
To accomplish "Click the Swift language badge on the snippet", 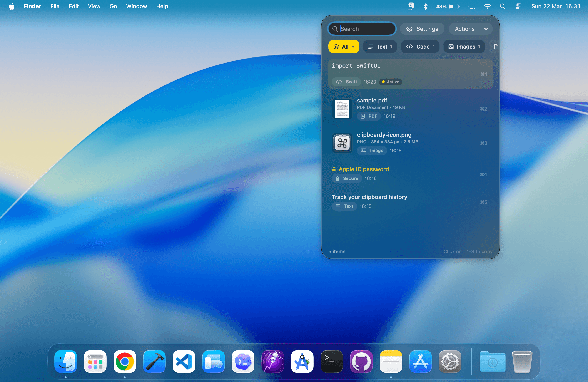I will [x=346, y=82].
